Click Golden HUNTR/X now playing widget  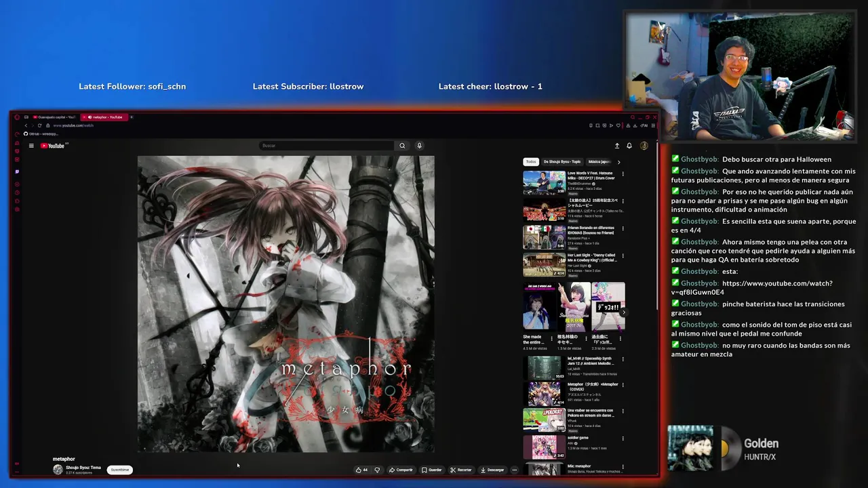[x=725, y=448]
